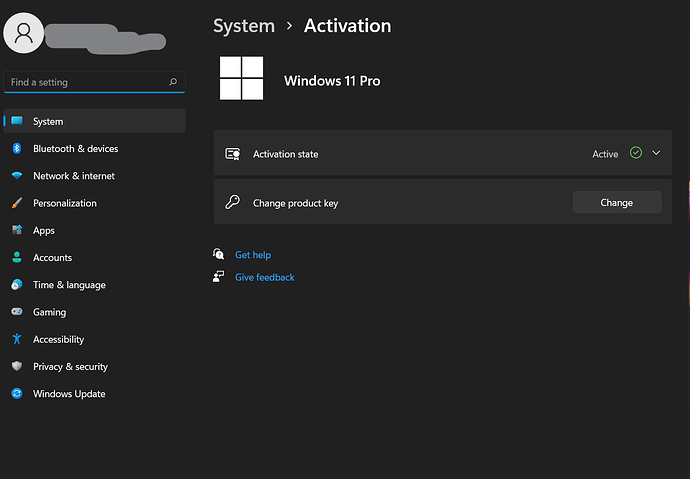Click the Gaming controller icon
The height and width of the screenshot is (479, 690).
point(16,312)
